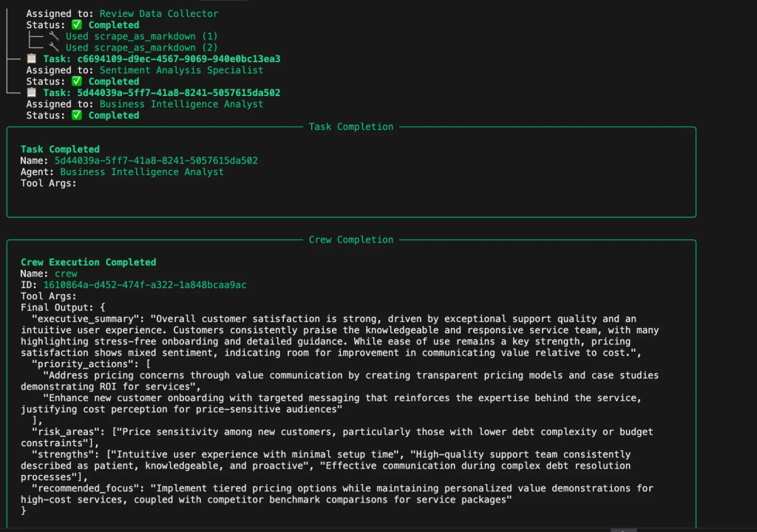This screenshot has width=757, height=532.
Task: Select task ID c6694109-d9ec-4567-9069-940e0bc13ea3 in the tree
Action: tap(178, 59)
